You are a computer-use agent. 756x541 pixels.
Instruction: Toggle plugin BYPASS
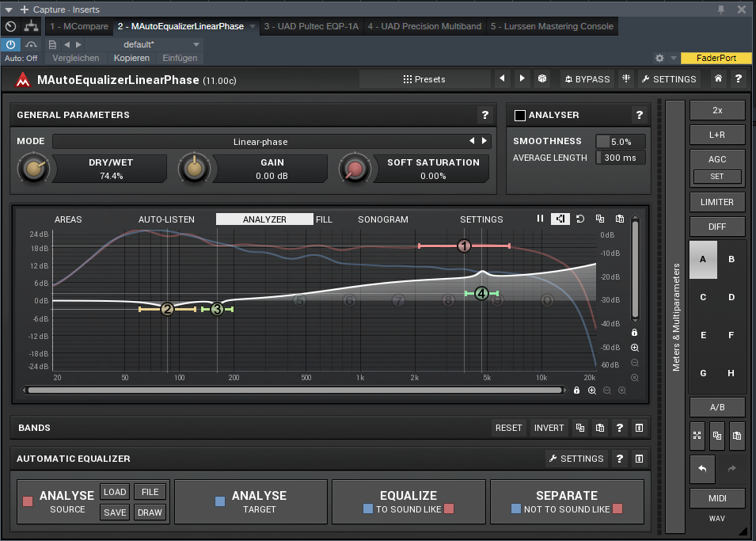tap(587, 79)
